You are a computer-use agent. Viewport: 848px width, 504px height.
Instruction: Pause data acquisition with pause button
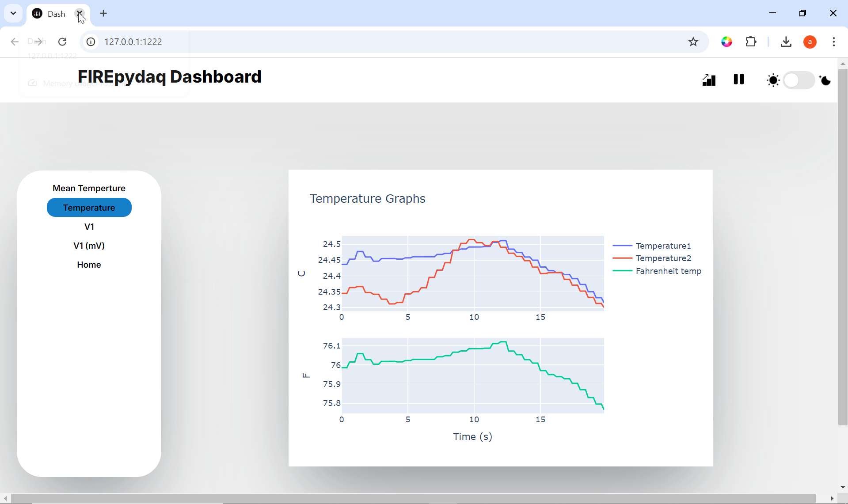(739, 80)
